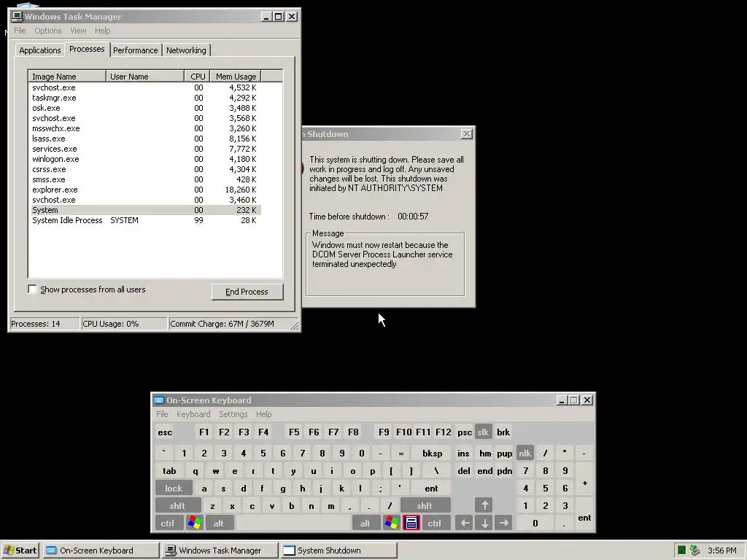Select csrss.exe process row
Image resolution: width=747 pixels, height=560 pixels.
[145, 169]
